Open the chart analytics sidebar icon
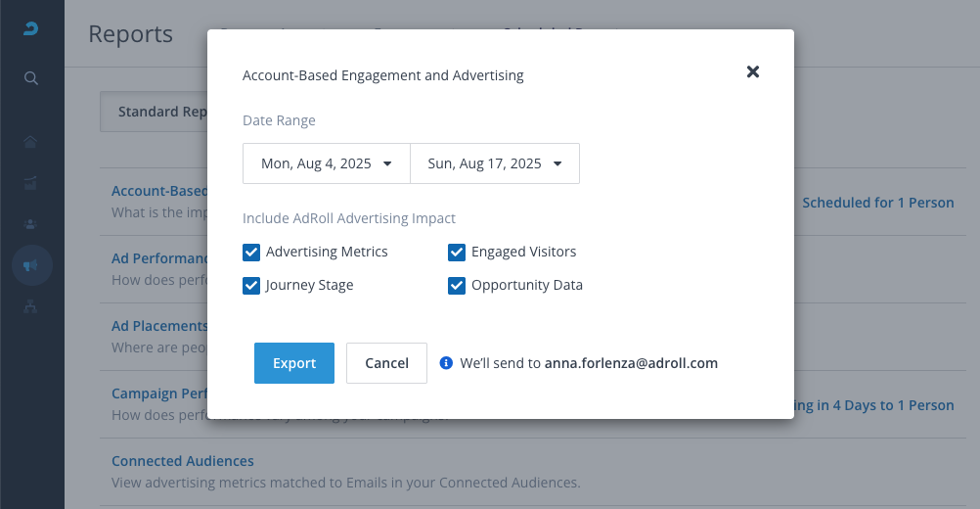Viewport: 980px width, 509px height. click(31, 182)
